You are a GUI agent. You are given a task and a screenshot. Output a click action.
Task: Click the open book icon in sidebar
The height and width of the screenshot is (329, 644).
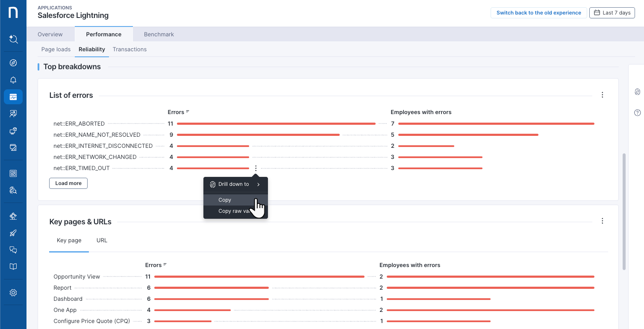click(13, 267)
